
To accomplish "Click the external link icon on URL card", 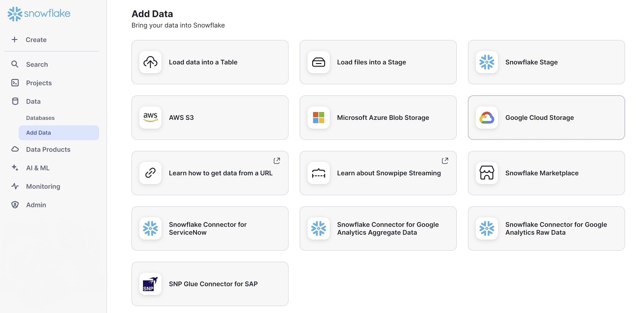I will point(277,161).
